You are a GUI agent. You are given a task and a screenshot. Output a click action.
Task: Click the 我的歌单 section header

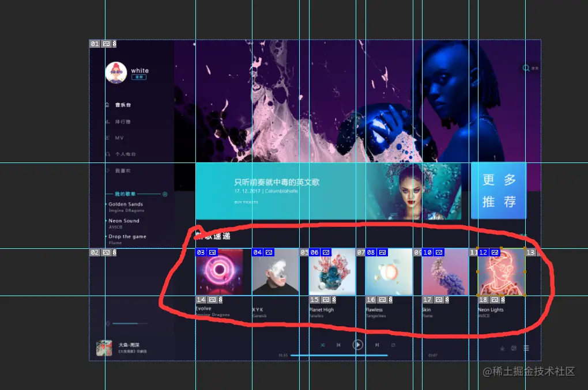coord(125,194)
